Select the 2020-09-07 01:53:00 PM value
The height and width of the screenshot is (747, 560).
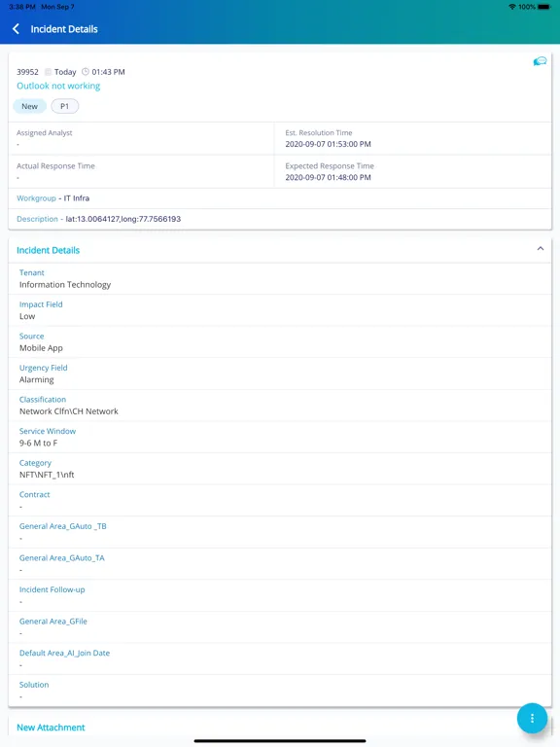(328, 144)
